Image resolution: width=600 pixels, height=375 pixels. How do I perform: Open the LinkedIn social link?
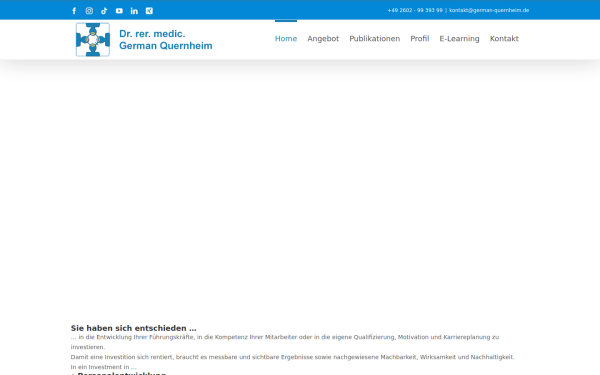tap(134, 11)
